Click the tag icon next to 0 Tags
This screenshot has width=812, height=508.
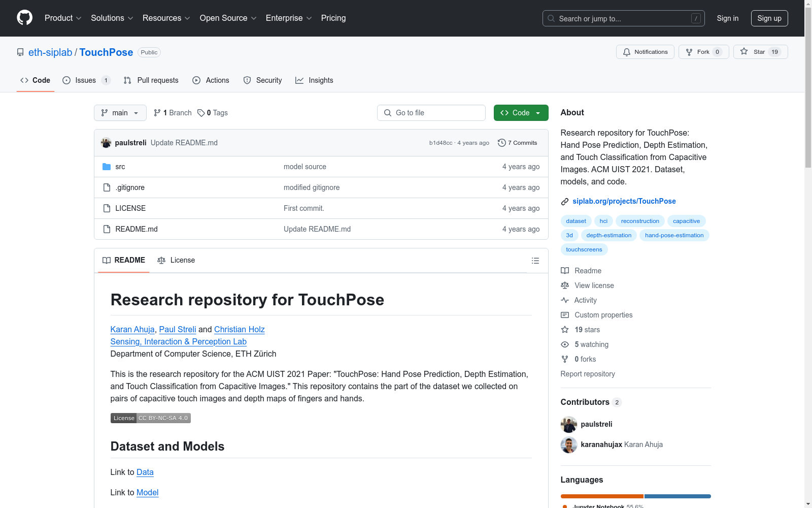pos(201,113)
